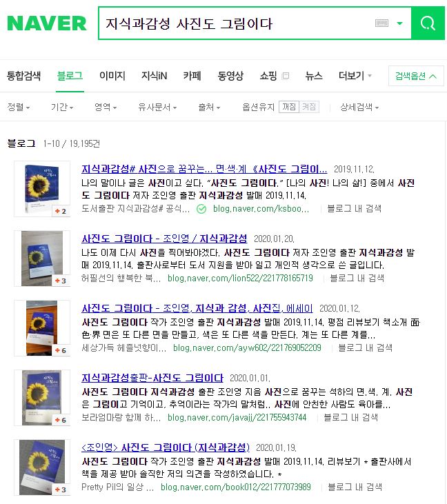
Task: Open blog.naver.com/javajj URL link
Action: (x=237, y=418)
